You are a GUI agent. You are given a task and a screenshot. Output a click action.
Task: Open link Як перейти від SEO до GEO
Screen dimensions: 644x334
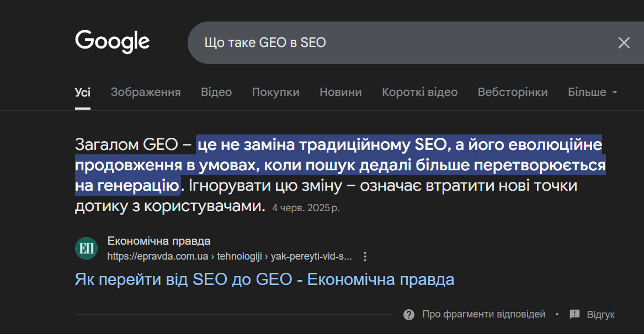pyautogui.click(x=264, y=279)
